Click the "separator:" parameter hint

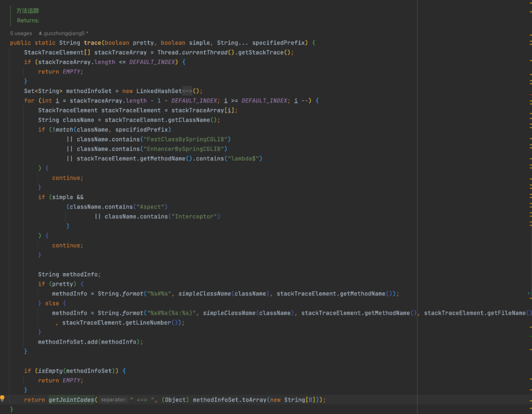[114, 400]
